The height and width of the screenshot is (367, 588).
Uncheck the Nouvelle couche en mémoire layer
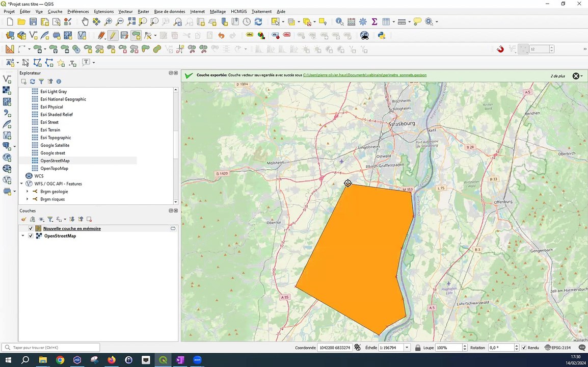point(31,228)
